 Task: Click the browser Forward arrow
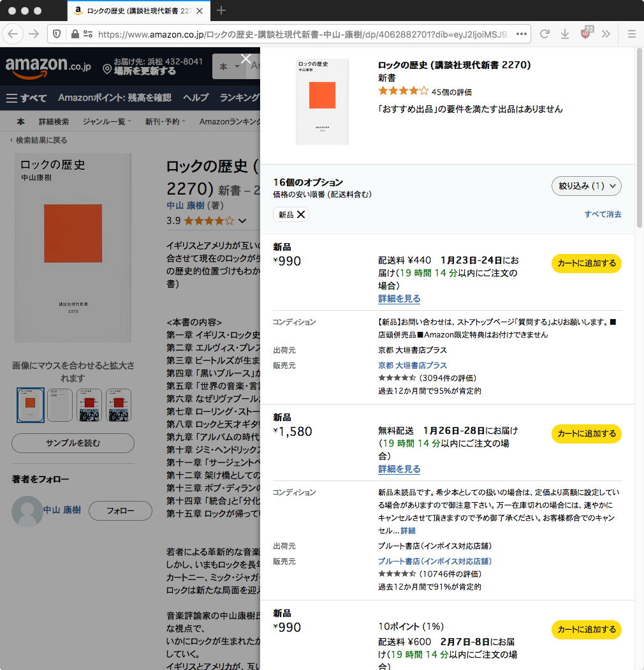click(x=34, y=34)
